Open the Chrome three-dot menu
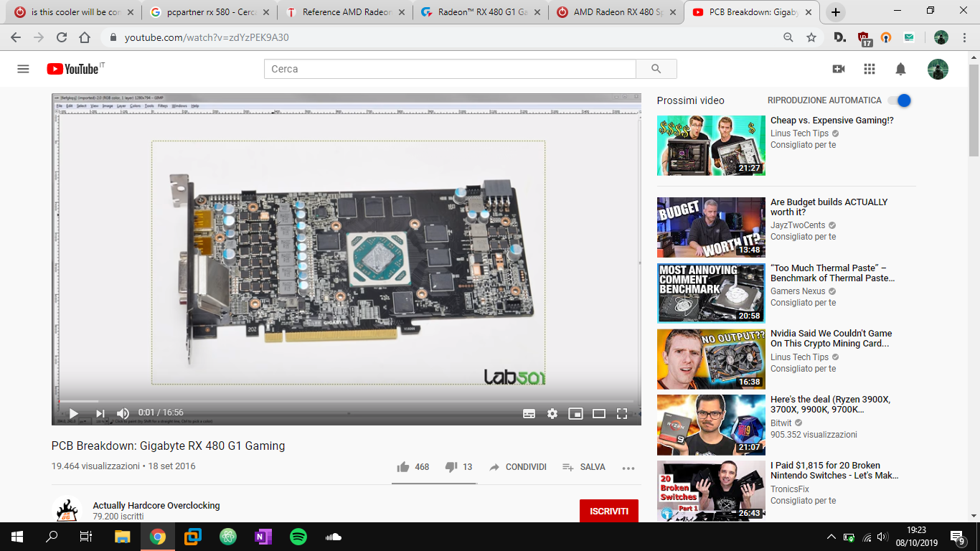980x551 pixels. point(965,37)
